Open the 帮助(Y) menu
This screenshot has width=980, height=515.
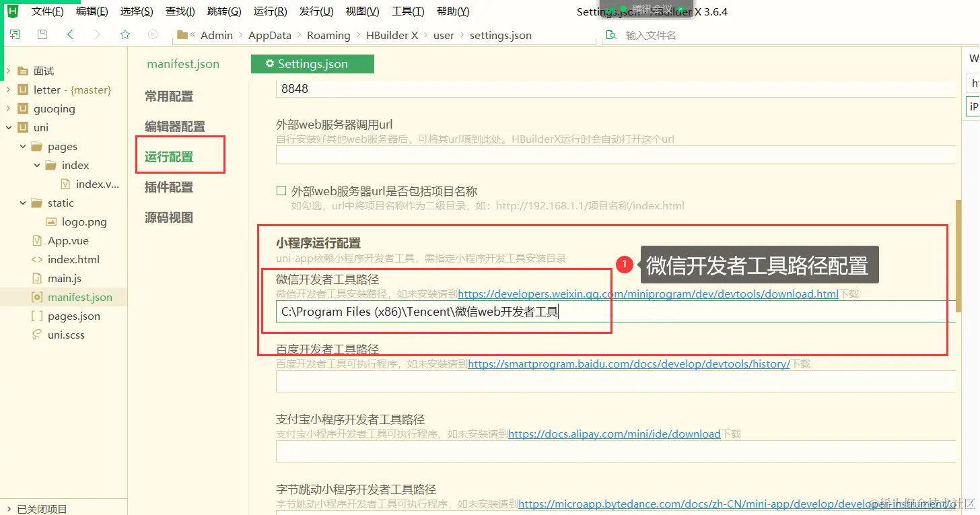click(x=453, y=11)
